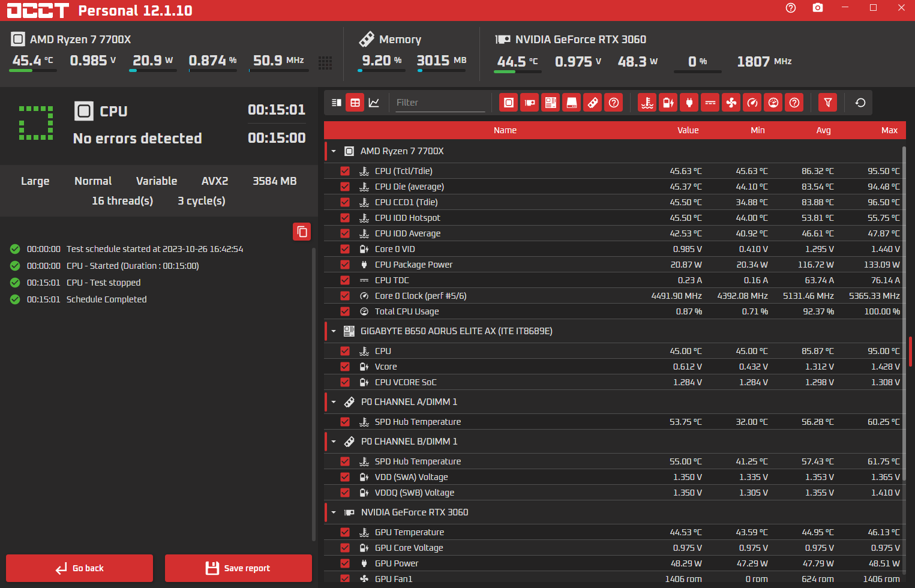915x588 pixels.
Task: Toggle the temperature sensor type filter
Action: point(647,103)
